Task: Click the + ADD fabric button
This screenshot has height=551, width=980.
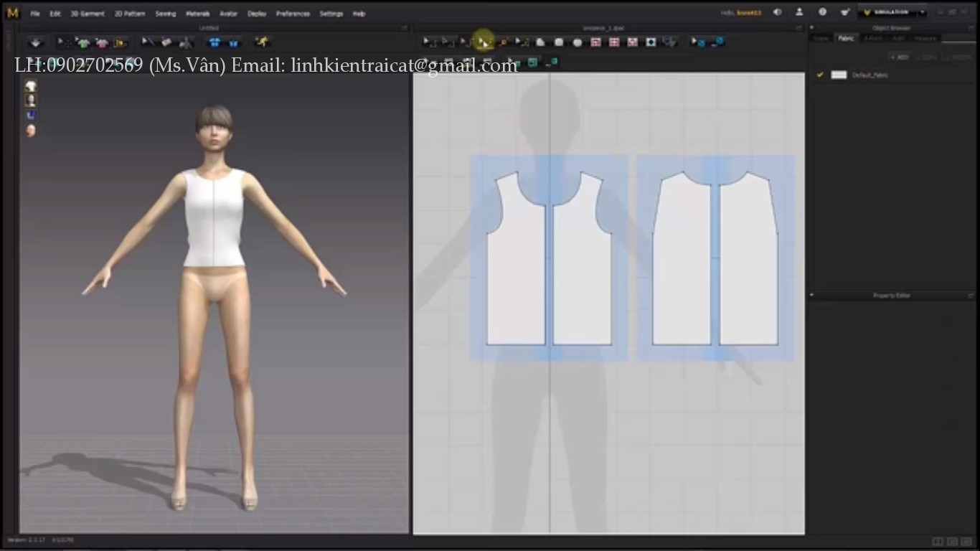Action: pyautogui.click(x=899, y=57)
